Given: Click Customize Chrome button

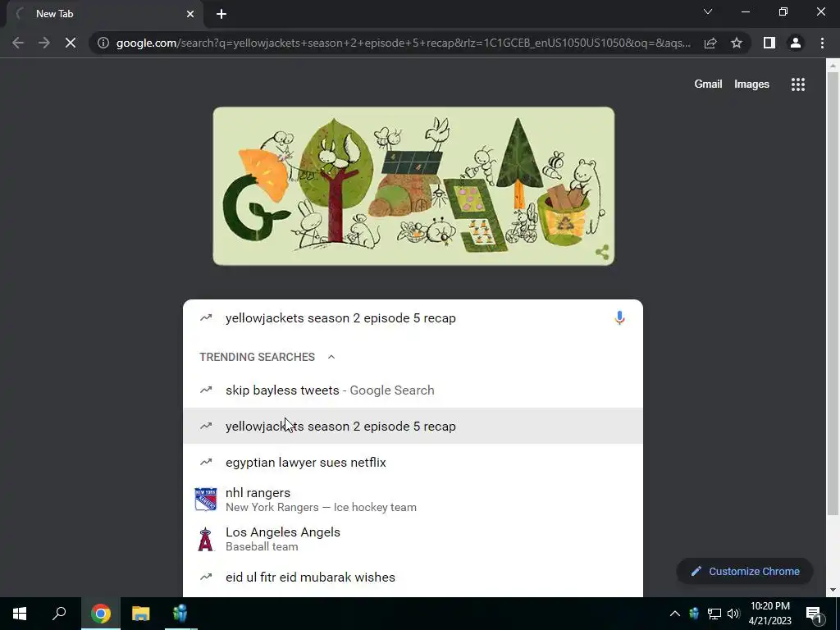Looking at the screenshot, I should click(x=745, y=571).
